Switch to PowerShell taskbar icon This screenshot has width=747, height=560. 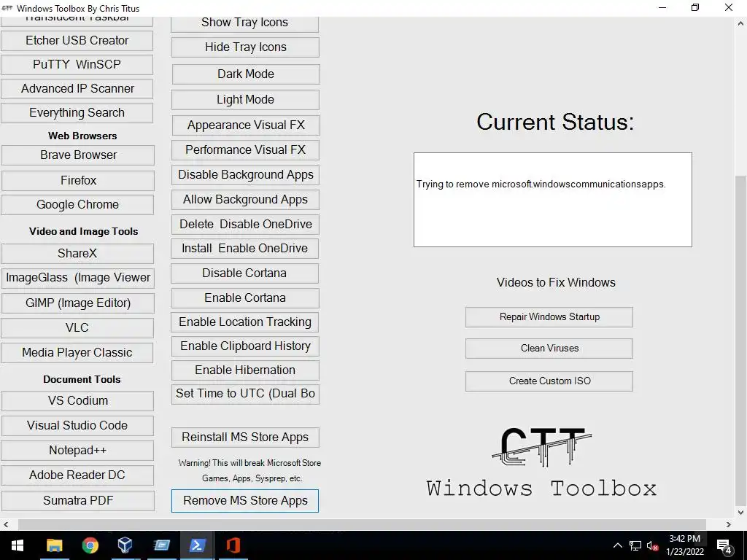197,545
